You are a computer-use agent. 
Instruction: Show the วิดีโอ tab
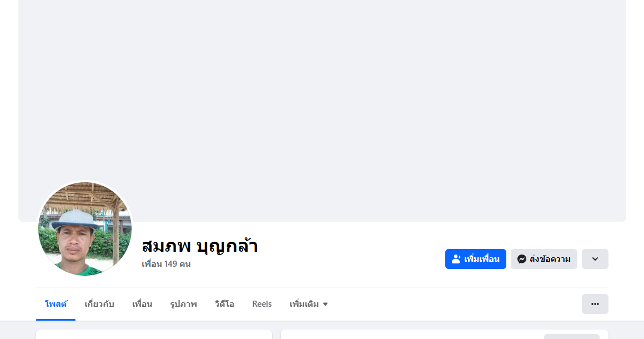click(225, 304)
